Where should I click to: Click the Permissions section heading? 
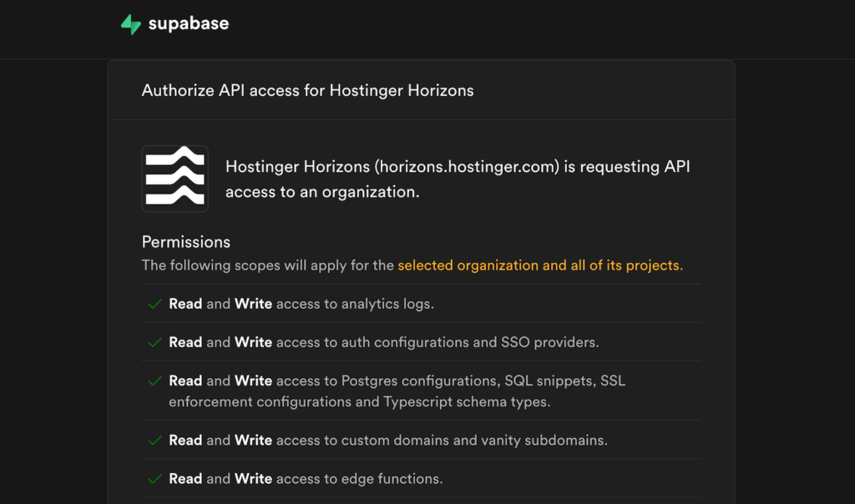[185, 242]
